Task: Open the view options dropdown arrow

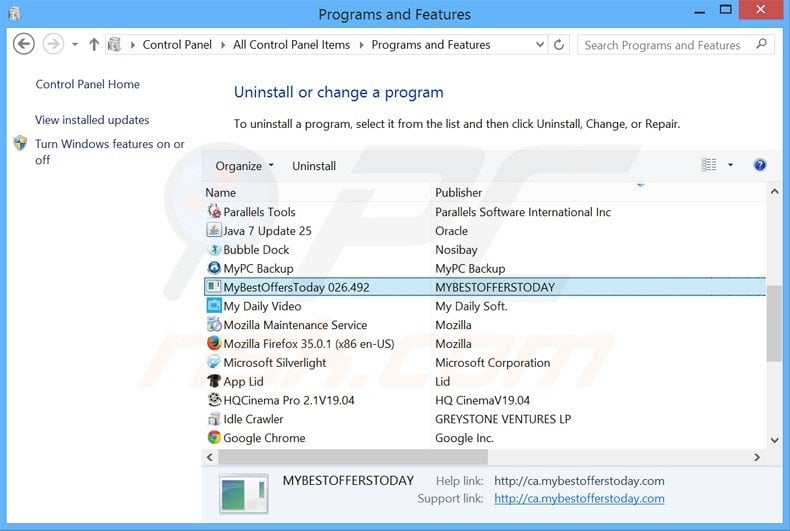Action: tap(730, 165)
